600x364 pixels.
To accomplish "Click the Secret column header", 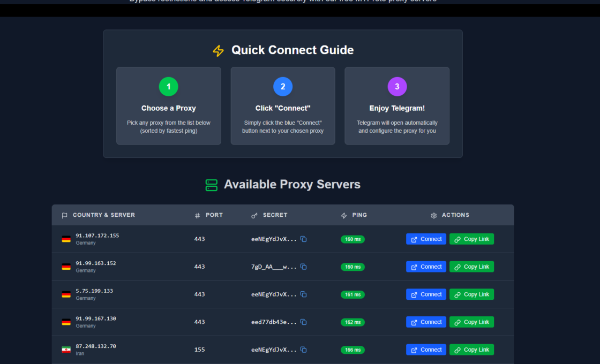I will coord(269,215).
